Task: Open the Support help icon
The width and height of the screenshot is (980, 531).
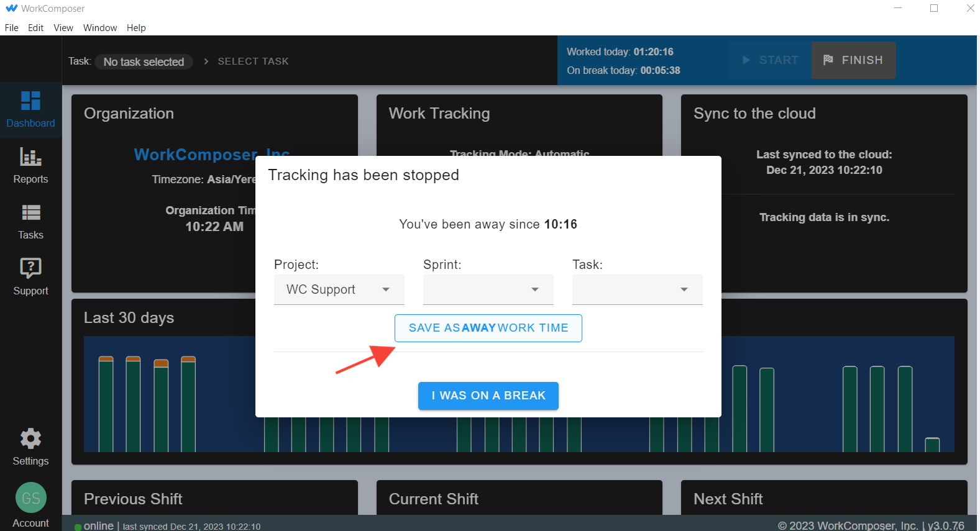Action: (30, 268)
